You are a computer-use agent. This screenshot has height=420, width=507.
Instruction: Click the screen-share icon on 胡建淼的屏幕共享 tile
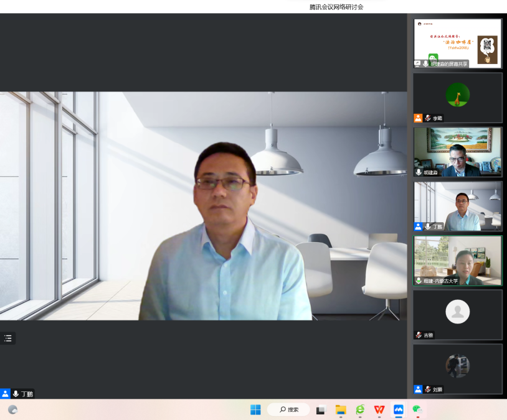point(417,63)
